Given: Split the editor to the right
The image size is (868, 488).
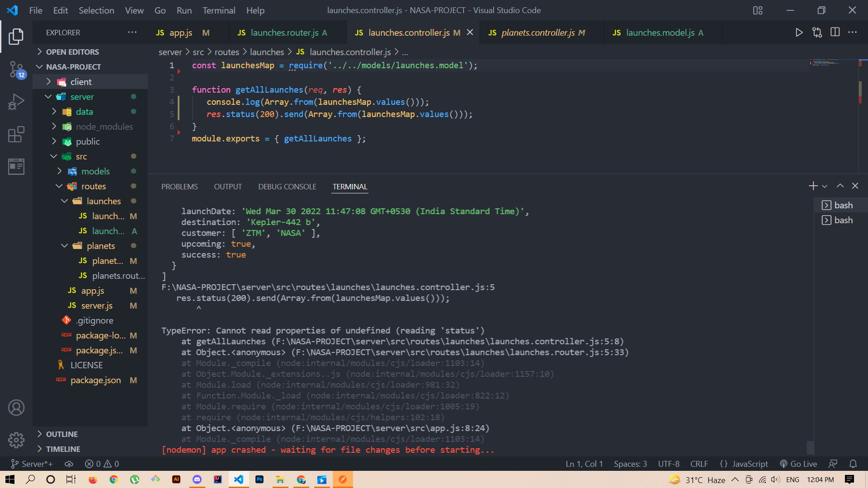Looking at the screenshot, I should (835, 33).
